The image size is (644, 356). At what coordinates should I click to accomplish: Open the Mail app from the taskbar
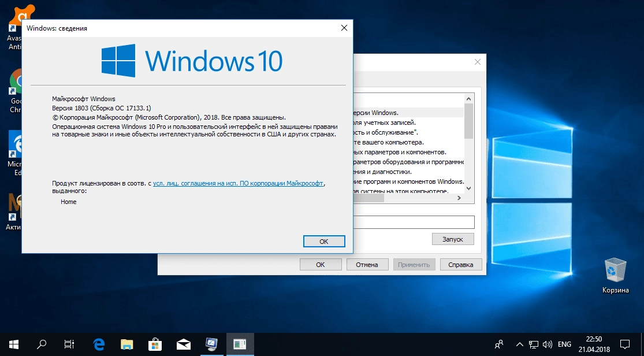(184, 344)
